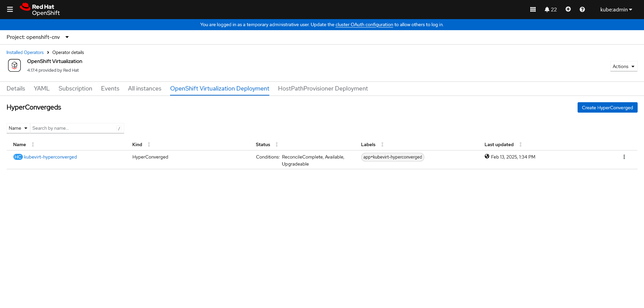Click the Create HyperConverged button
This screenshot has width=644, height=308.
pos(607,107)
